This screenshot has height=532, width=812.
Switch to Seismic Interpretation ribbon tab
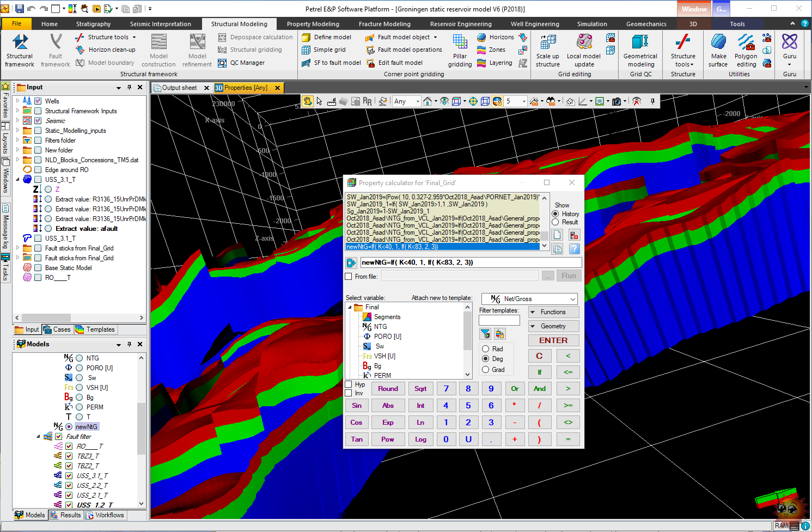(x=161, y=24)
